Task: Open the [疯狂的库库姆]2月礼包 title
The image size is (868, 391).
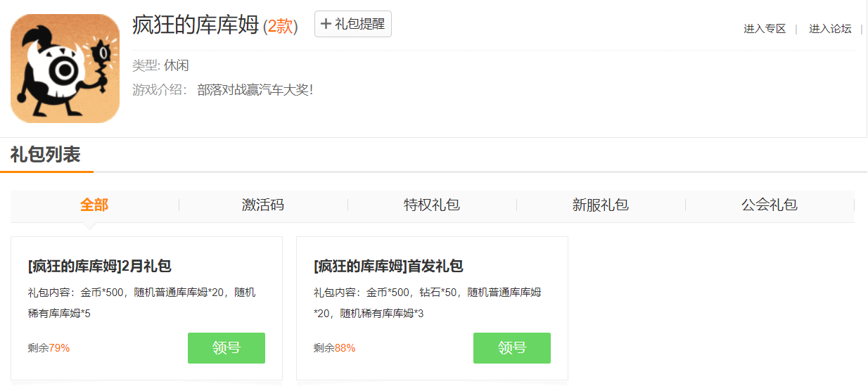Action: 100,267
